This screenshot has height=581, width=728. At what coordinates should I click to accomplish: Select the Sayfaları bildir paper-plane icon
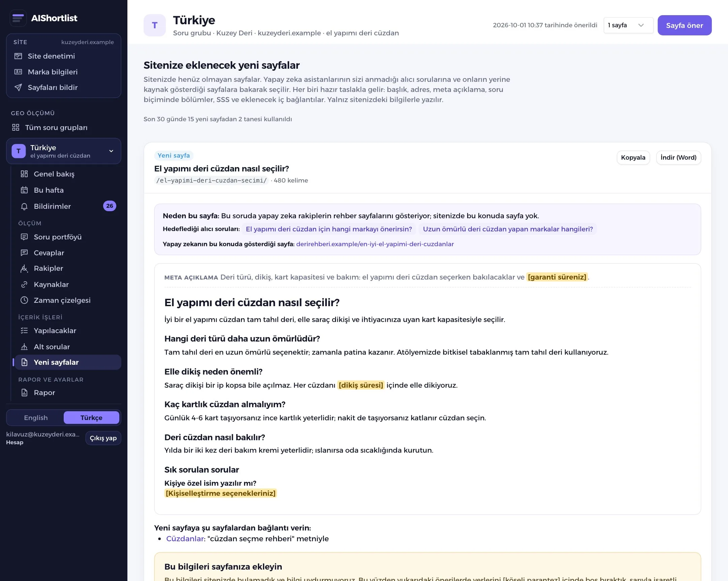(18, 87)
